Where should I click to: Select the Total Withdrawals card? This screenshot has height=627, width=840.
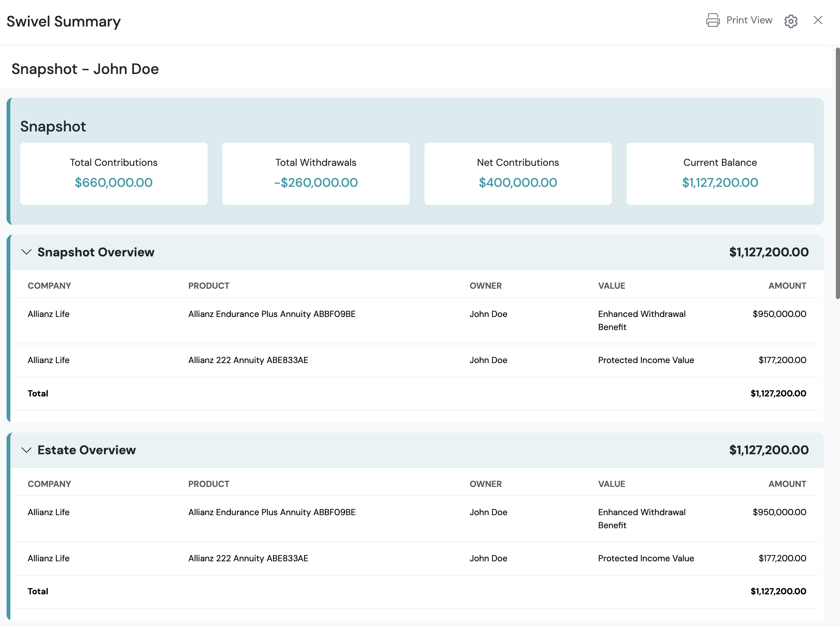[316, 173]
